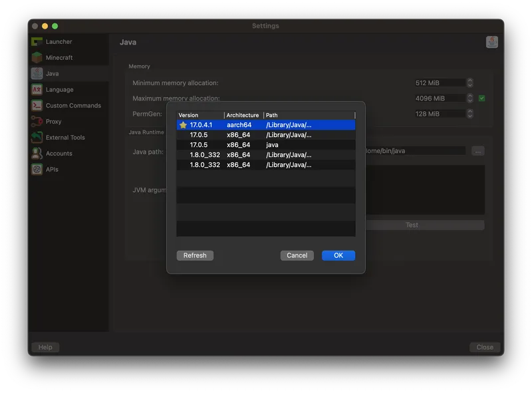
Task: Adjust the minimum memory allocation stepper
Action: point(470,83)
